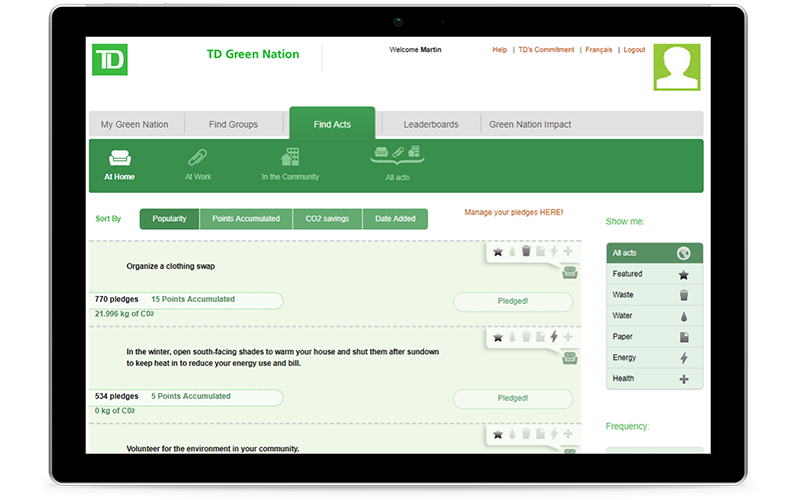800x500 pixels.
Task: Click trash icon on Volunteer act
Action: pos(526,434)
